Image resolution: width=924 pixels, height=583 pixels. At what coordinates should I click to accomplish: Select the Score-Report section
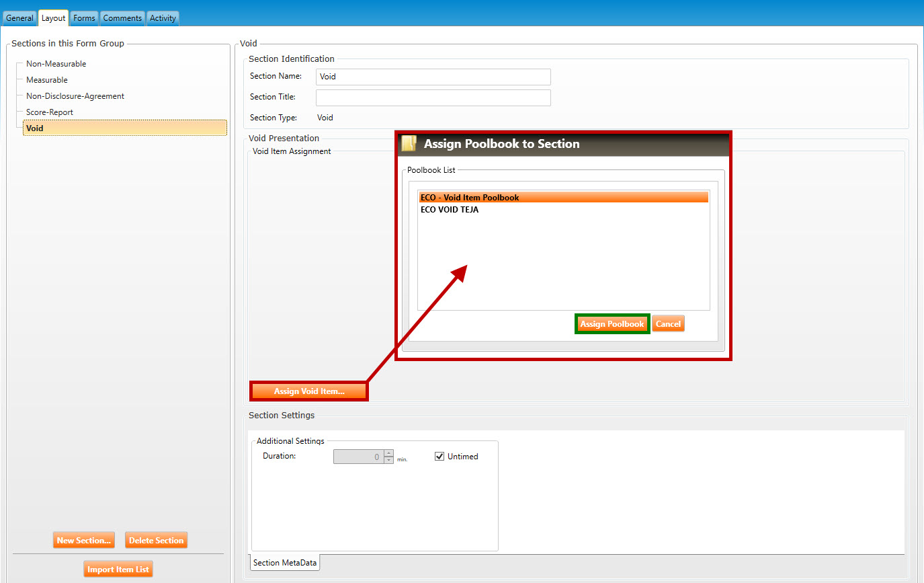50,112
